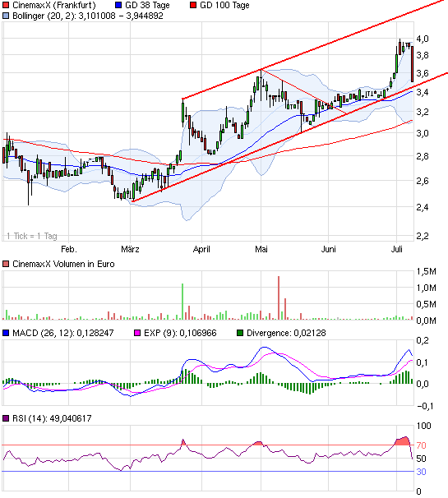
Task: Click the RSI 100 axis label
Action: [423, 426]
